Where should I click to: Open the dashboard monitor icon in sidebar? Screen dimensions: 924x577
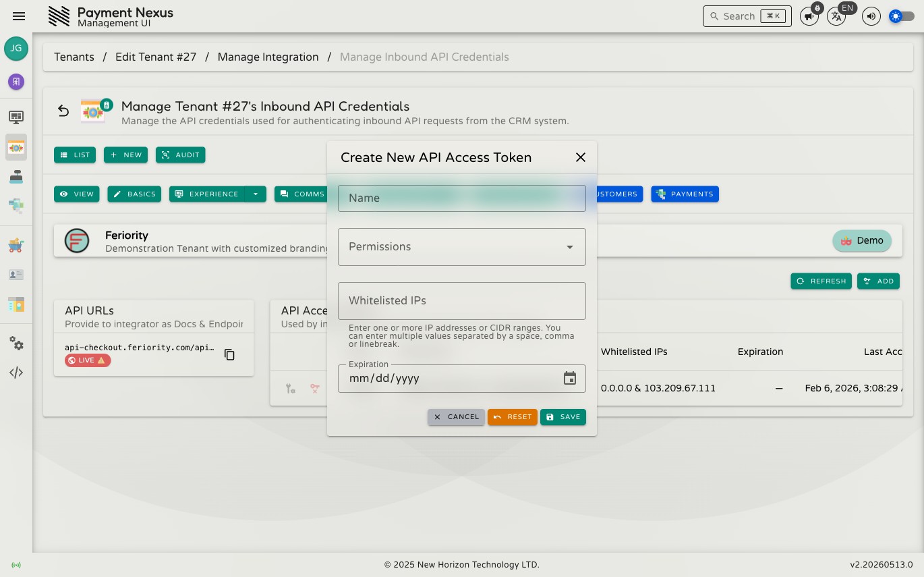[16, 117]
